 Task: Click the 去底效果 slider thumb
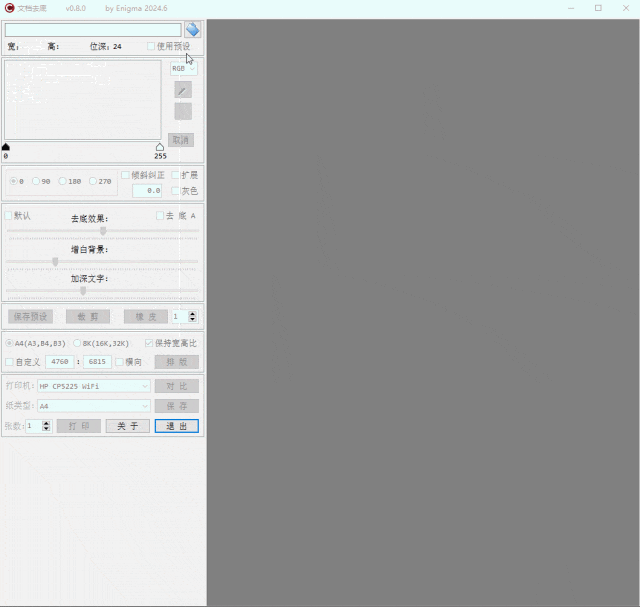tap(103, 231)
